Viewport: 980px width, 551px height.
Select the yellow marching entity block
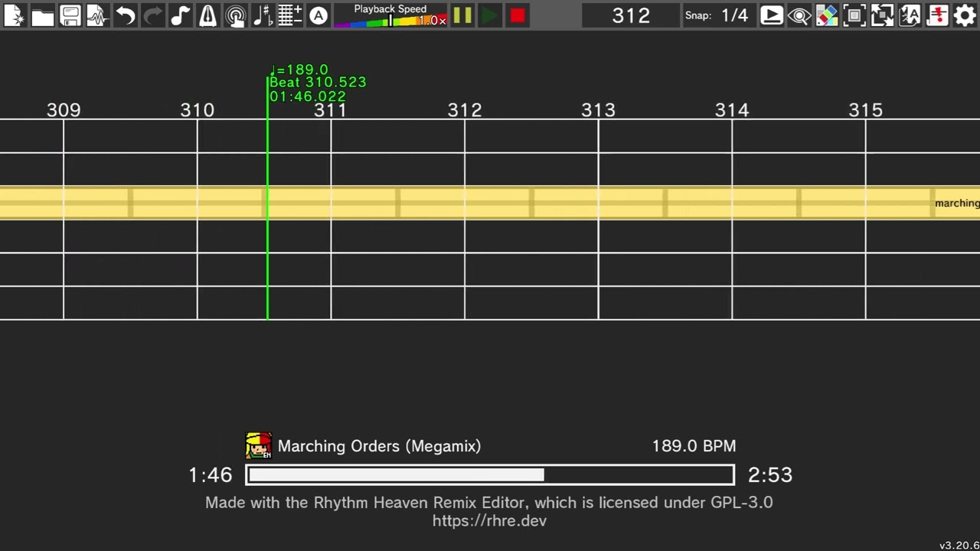pos(490,203)
